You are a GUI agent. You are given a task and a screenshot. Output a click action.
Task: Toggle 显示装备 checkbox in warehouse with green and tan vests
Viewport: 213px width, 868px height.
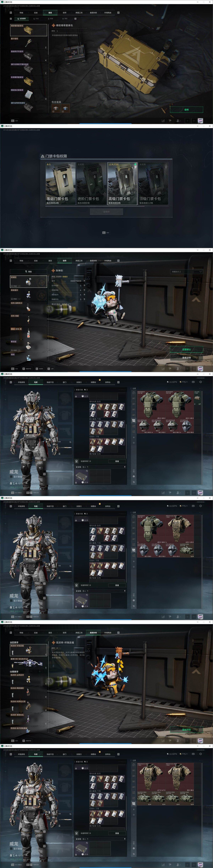pos(11,601)
